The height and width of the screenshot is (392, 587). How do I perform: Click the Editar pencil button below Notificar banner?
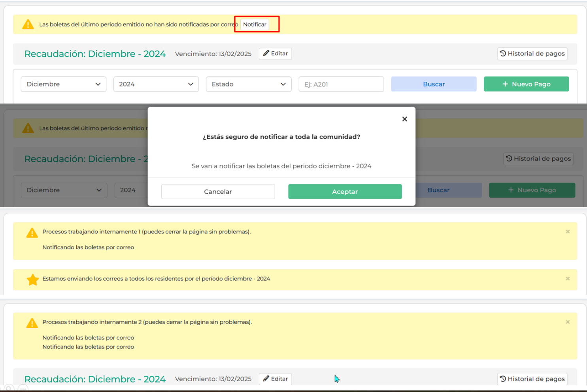coord(275,54)
